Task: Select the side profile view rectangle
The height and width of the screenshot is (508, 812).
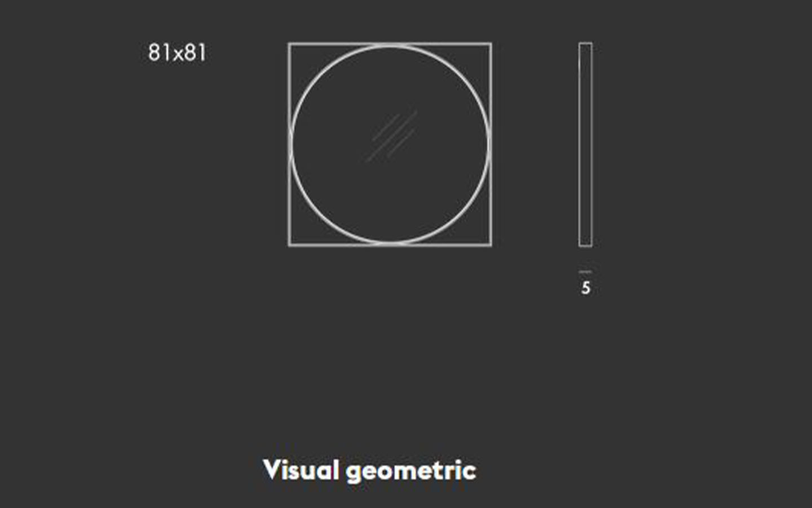Action: 585,144
